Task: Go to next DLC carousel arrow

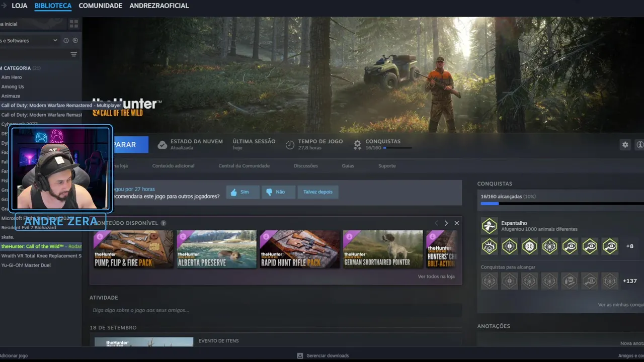Action: pos(446,223)
